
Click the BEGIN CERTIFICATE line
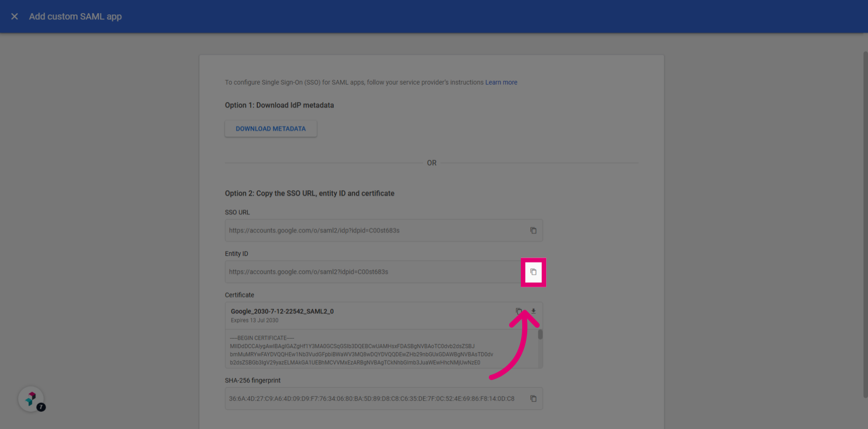pyautogui.click(x=262, y=338)
